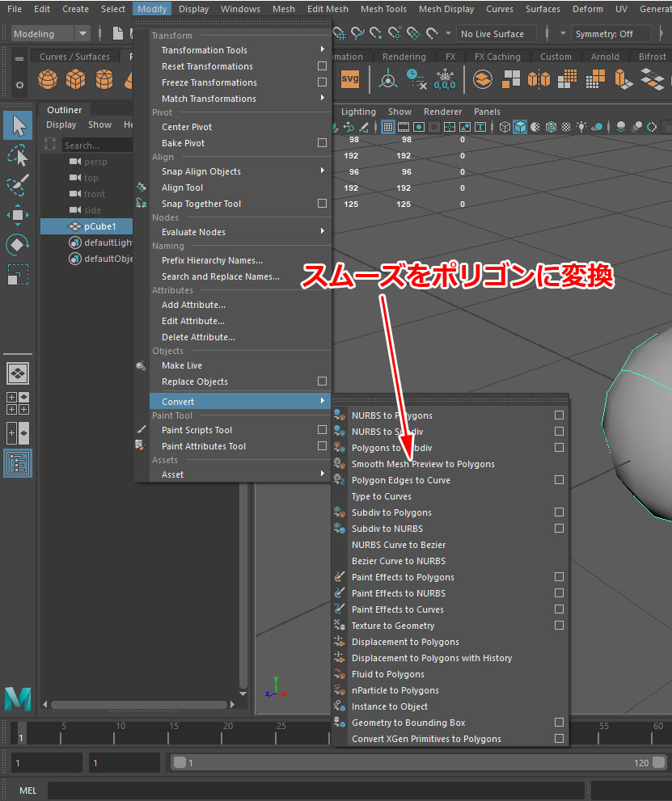Activate the Move tool
The height and width of the screenshot is (801, 672).
click(18, 215)
